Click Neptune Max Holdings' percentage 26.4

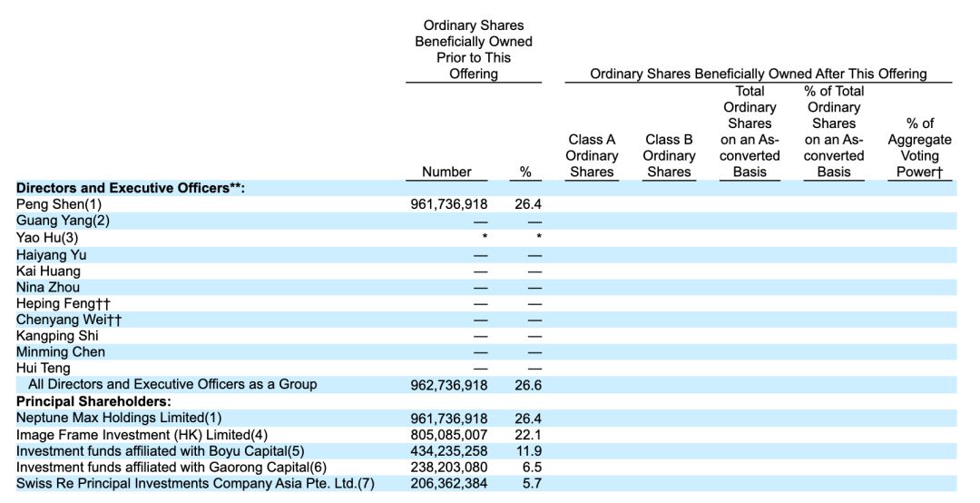click(528, 419)
